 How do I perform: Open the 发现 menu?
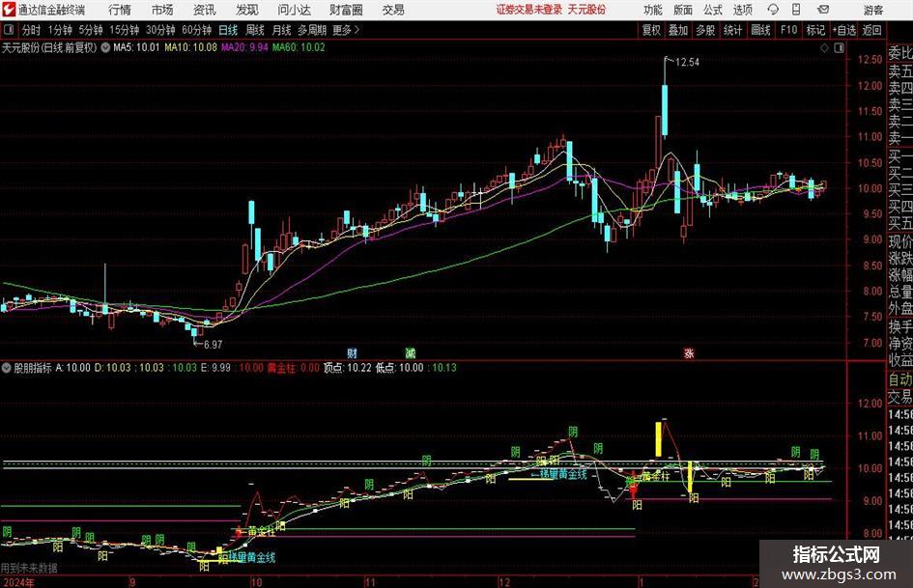247,10
